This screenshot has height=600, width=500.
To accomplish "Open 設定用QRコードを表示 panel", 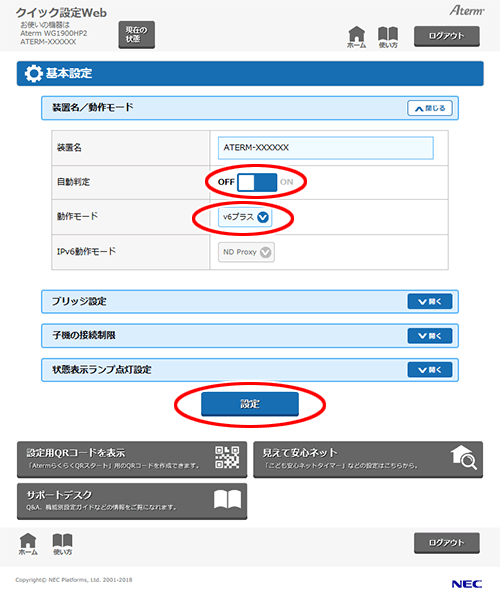I will tap(132, 460).
